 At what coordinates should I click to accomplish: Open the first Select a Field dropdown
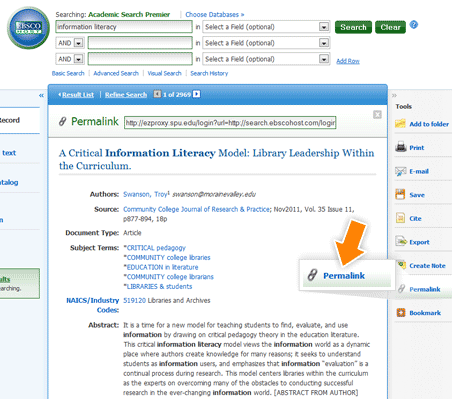[x=324, y=27]
